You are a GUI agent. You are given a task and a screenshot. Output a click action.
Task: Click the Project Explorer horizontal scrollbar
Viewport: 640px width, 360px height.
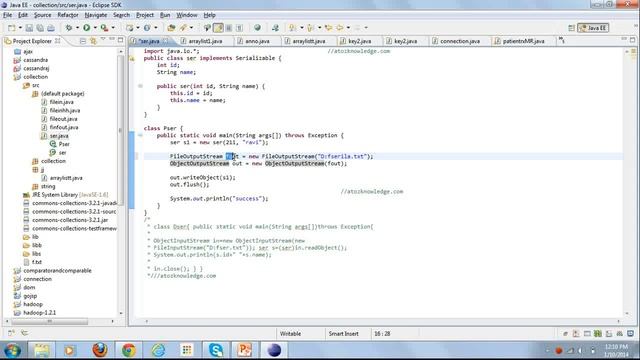[x=49, y=322]
